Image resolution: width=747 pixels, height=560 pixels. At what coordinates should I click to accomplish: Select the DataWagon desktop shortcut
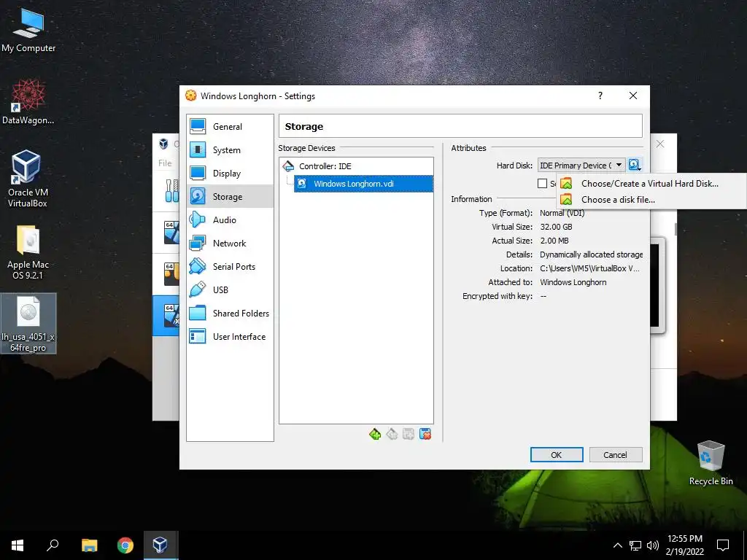pyautogui.click(x=28, y=102)
